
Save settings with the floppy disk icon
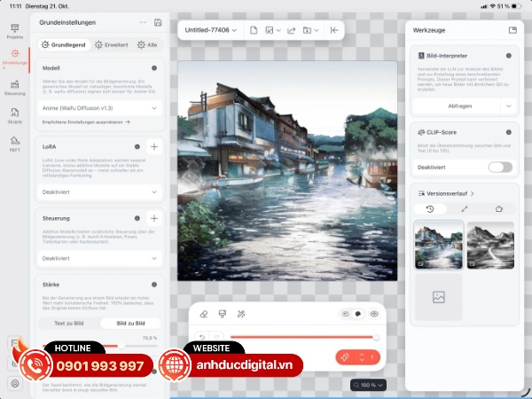pos(158,22)
